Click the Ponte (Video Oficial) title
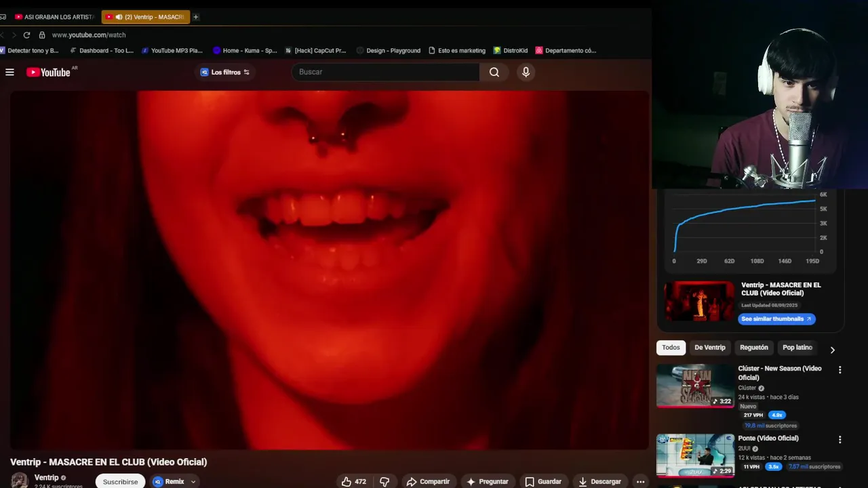This screenshot has height=488, width=868. pyautogui.click(x=768, y=439)
